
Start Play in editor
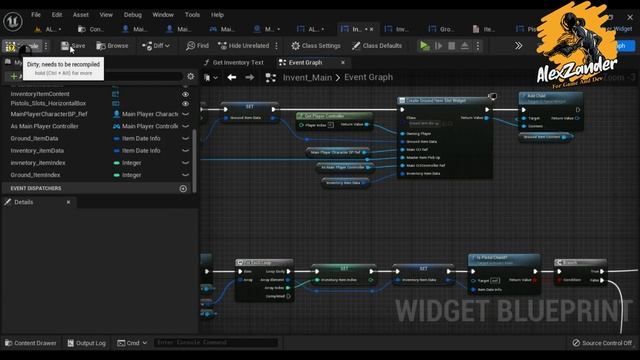coord(424,46)
